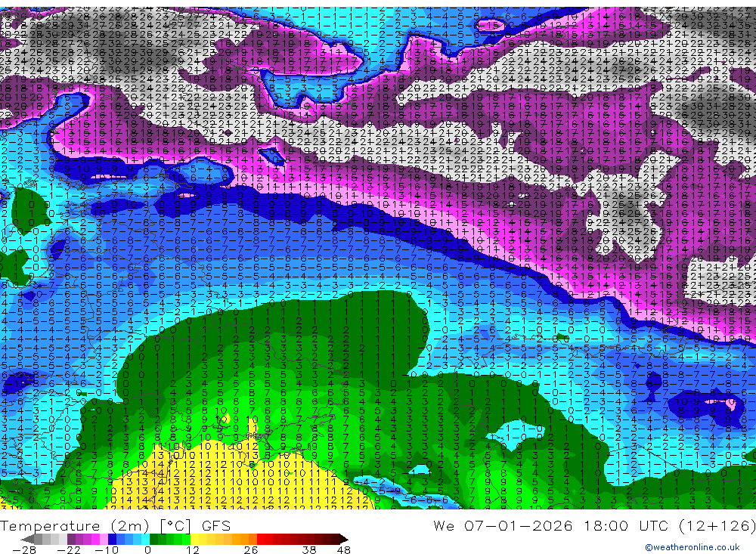Click the '-22' legend label

tap(69, 550)
